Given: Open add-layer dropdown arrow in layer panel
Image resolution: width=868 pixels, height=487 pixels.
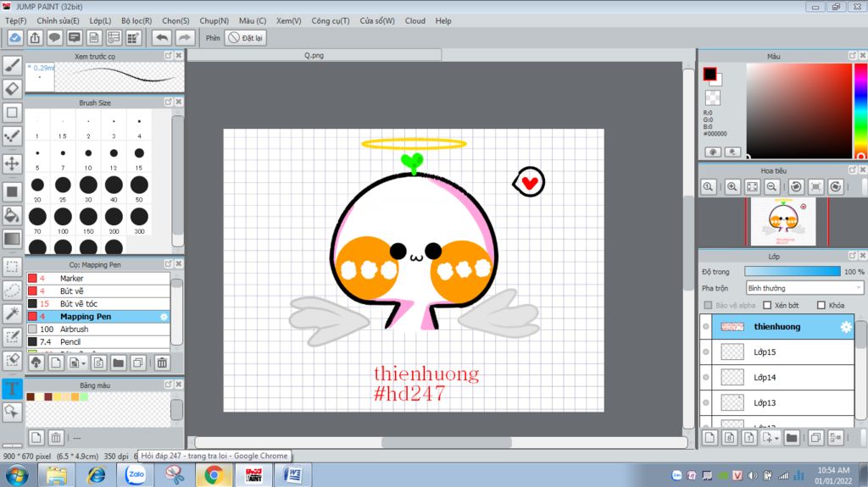Looking at the screenshot, I should tap(776, 439).
